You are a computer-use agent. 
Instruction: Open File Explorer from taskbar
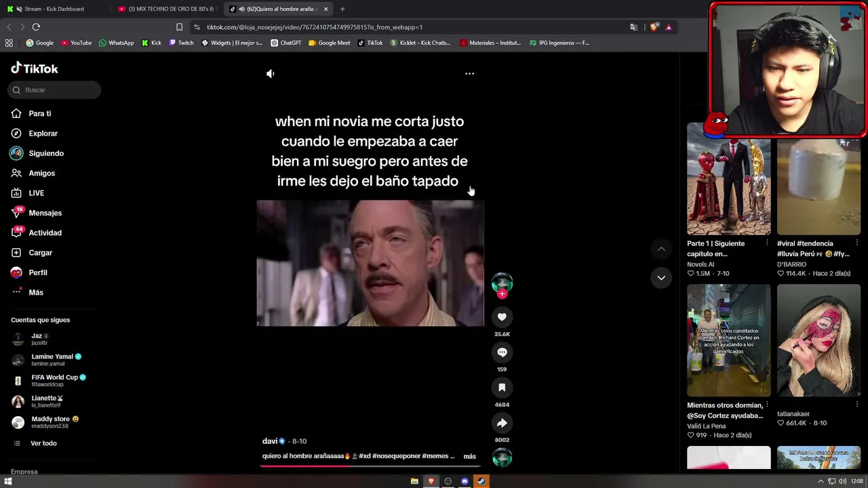[x=414, y=481]
